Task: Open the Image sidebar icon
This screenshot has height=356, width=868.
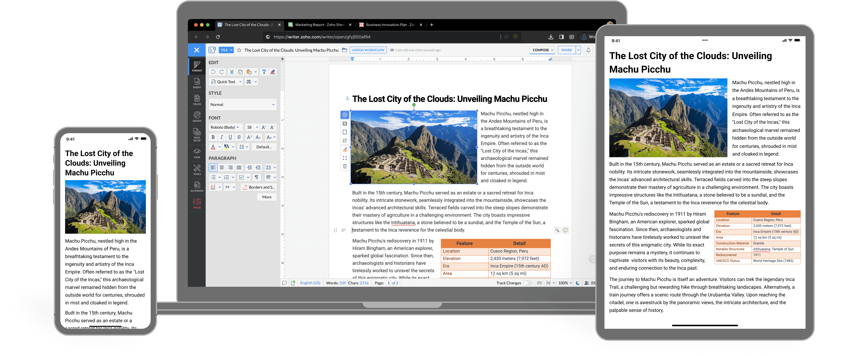Action: coord(197,203)
